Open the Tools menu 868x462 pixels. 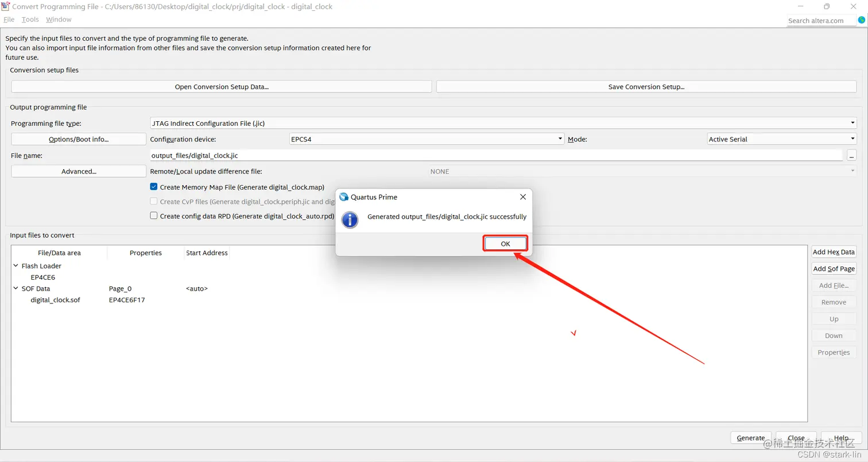coord(30,20)
